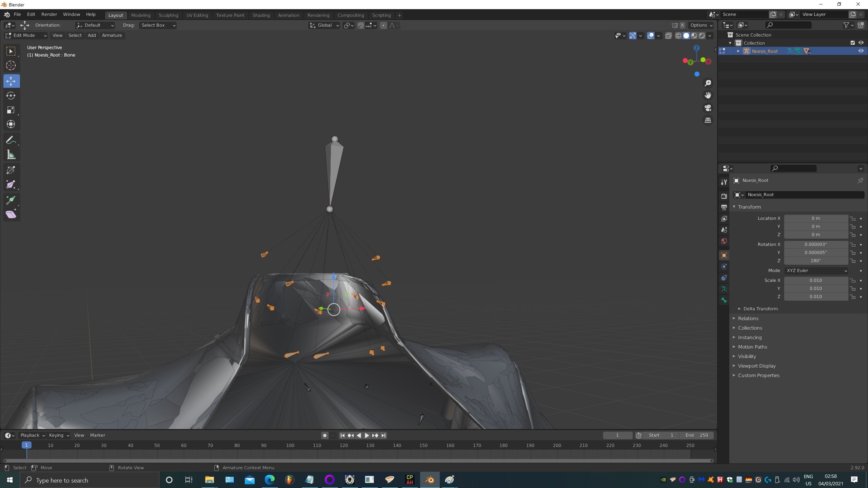The height and width of the screenshot is (488, 868).
Task: Toggle X-Ray display
Action: 668,36
